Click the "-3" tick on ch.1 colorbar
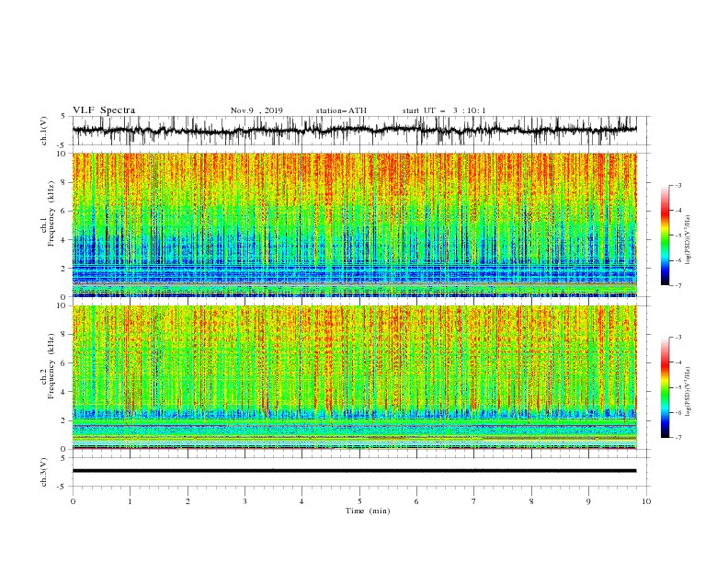Image resolution: width=728 pixels, height=563 pixels. click(677, 185)
